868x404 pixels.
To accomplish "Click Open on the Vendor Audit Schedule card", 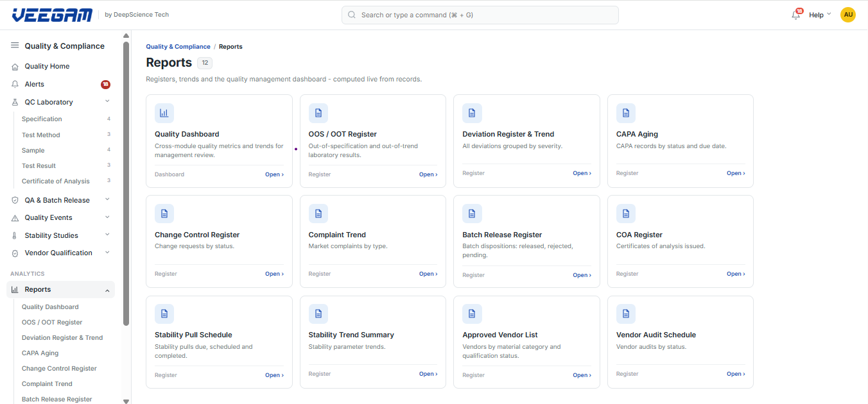I will 736,374.
